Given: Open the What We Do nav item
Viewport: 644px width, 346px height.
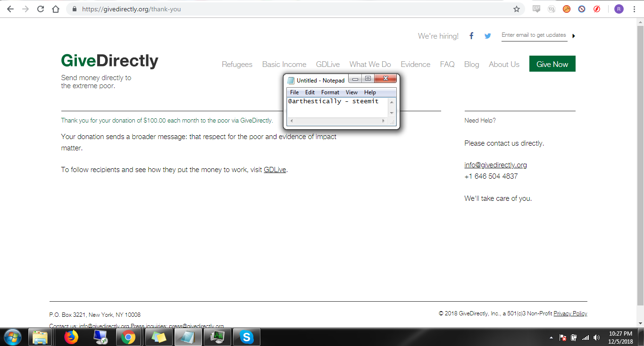Looking at the screenshot, I should tap(370, 64).
